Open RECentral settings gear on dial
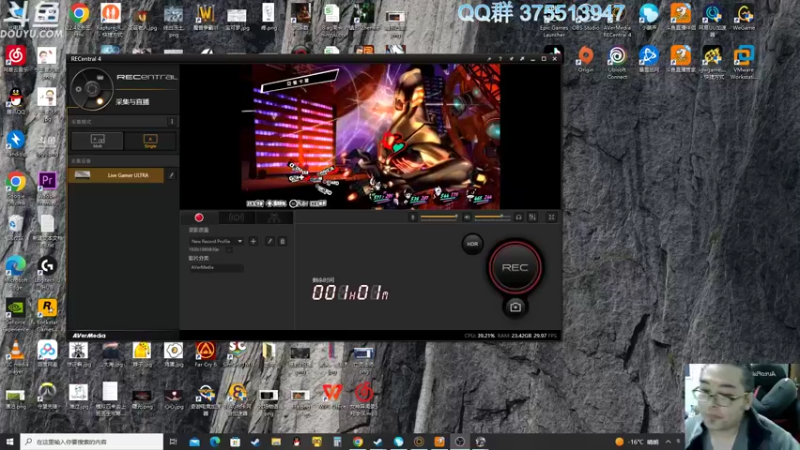This screenshot has width=800, height=450. (x=79, y=89)
